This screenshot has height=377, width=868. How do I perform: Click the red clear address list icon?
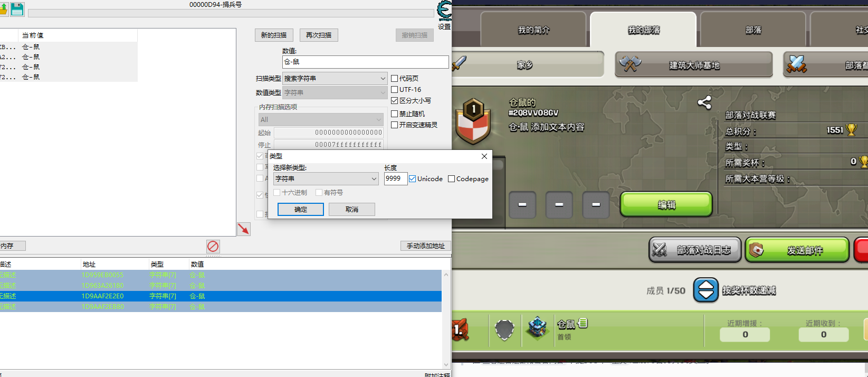tap(213, 246)
